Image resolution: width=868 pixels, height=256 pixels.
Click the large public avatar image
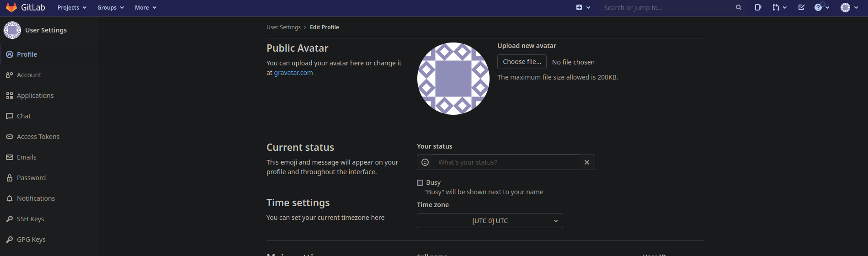(453, 79)
